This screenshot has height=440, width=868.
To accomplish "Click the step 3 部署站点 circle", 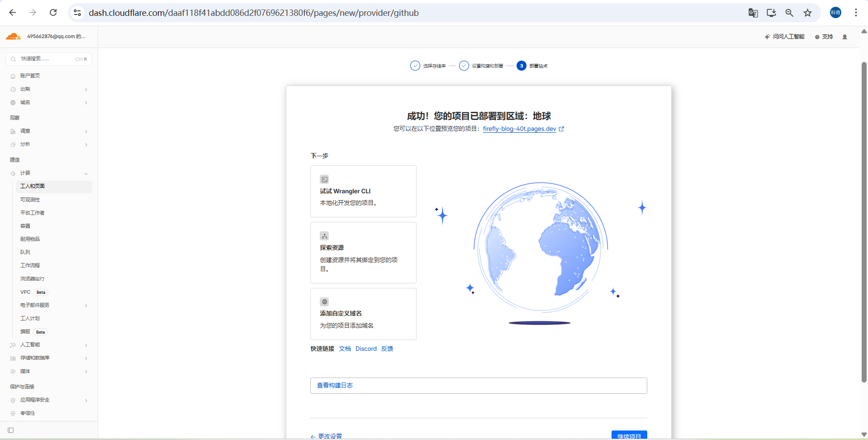I will (x=522, y=66).
